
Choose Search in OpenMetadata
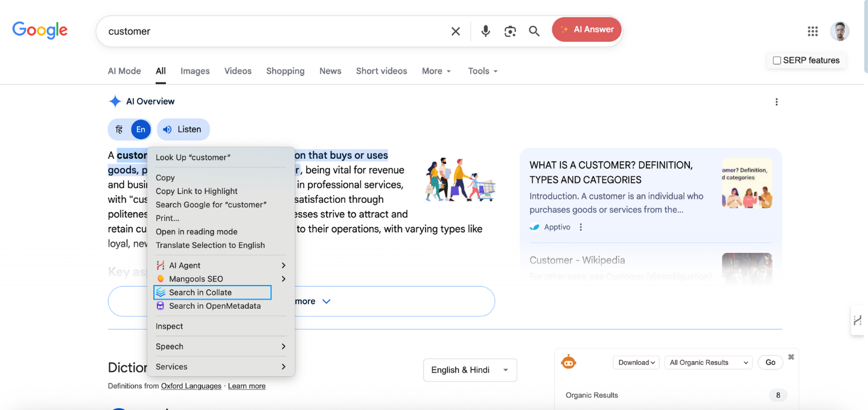[220, 306]
